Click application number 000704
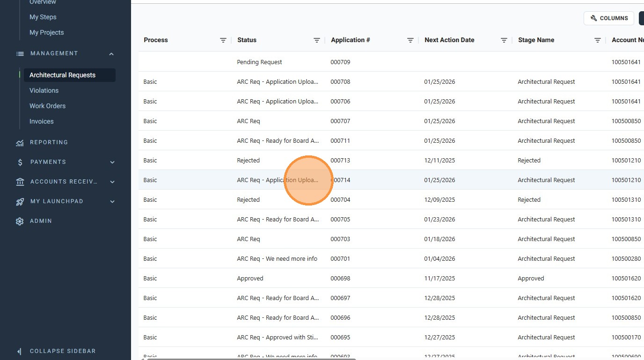 point(340,200)
